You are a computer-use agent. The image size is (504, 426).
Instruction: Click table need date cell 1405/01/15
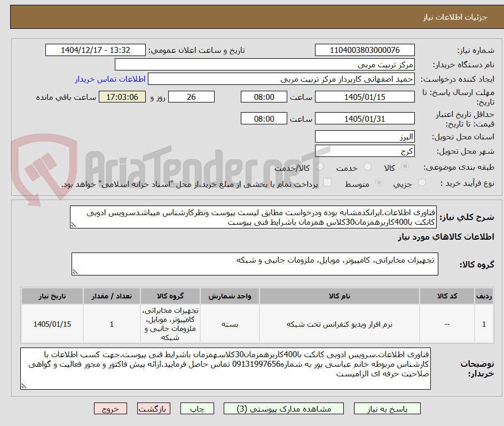[52, 324]
